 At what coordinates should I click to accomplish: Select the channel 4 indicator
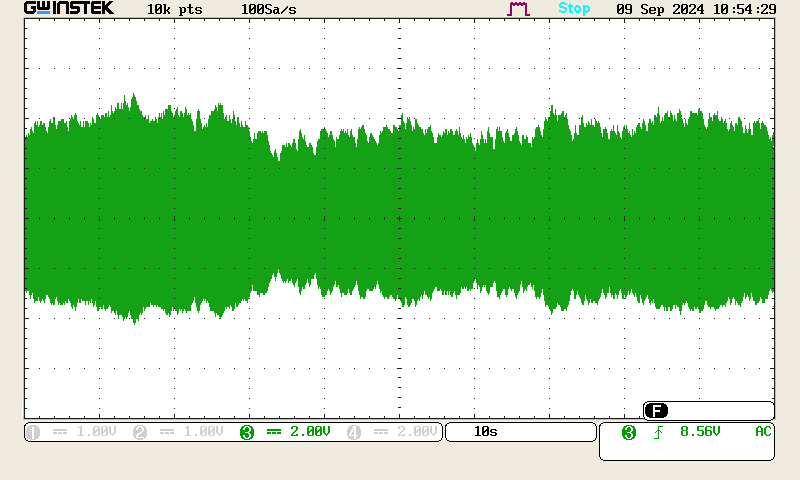click(x=354, y=432)
